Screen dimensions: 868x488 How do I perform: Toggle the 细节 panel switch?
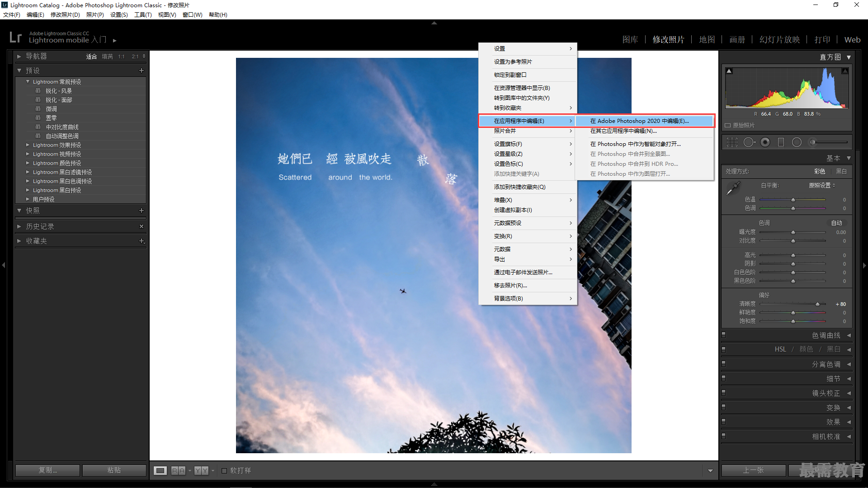coord(723,378)
